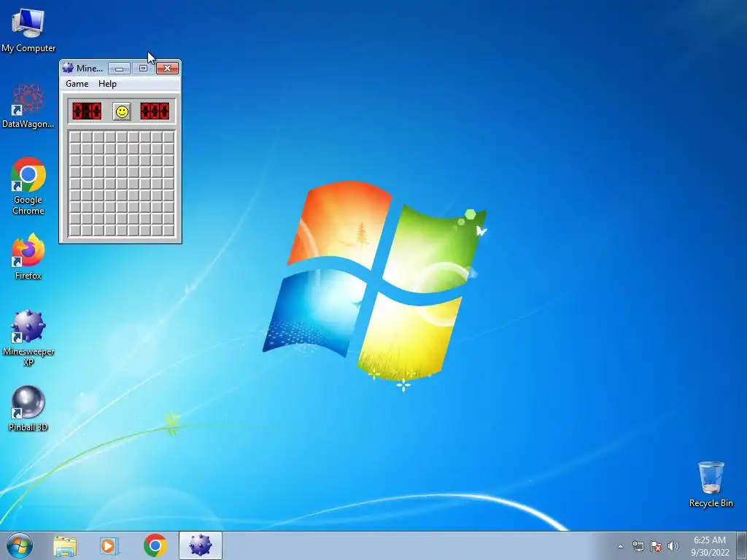Open the Help menu in Minesweeper
This screenshot has width=747, height=560.
[x=107, y=84]
